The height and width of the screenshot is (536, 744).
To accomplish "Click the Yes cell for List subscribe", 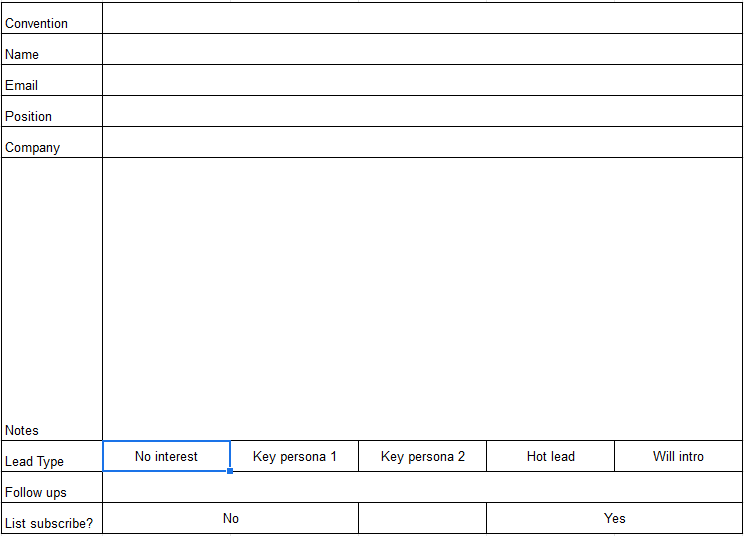I will [614, 518].
